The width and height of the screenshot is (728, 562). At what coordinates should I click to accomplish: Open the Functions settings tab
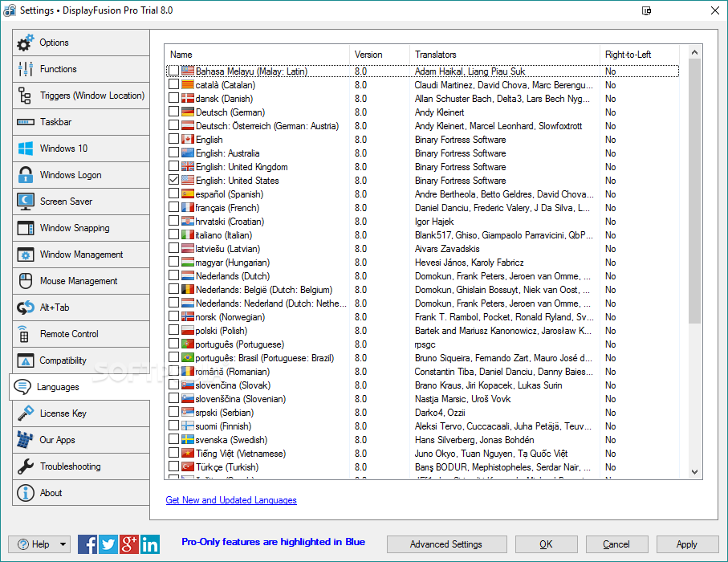pos(81,69)
